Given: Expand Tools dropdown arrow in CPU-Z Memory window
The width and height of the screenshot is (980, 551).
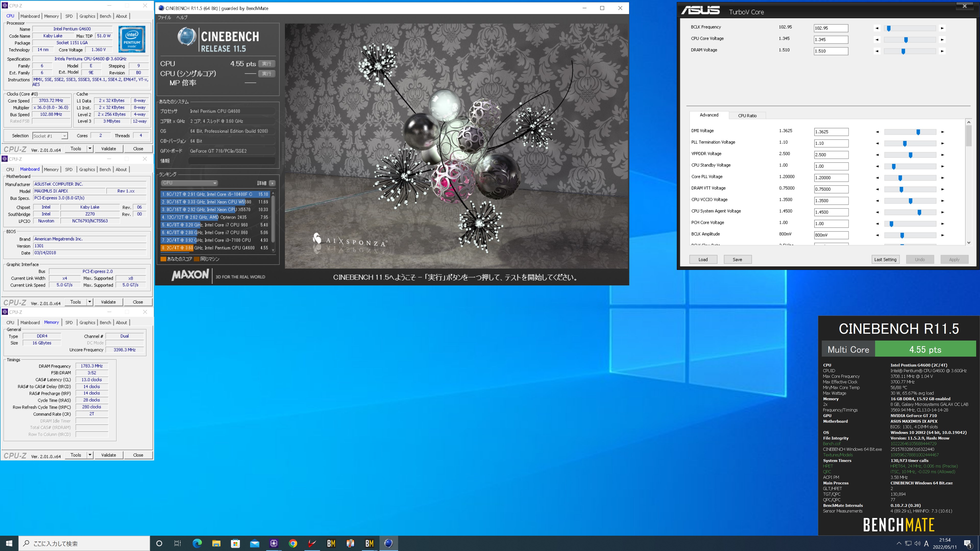Looking at the screenshot, I should pos(90,455).
